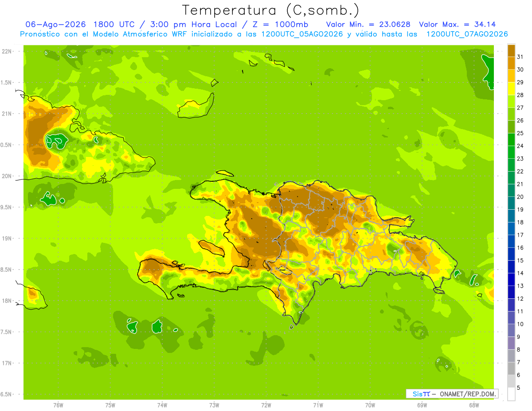Pick the gray legend swatch between 6 and 7

tap(511, 369)
